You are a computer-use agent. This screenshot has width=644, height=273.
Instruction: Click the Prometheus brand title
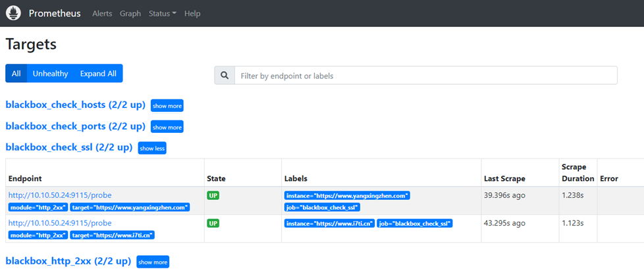click(x=55, y=13)
